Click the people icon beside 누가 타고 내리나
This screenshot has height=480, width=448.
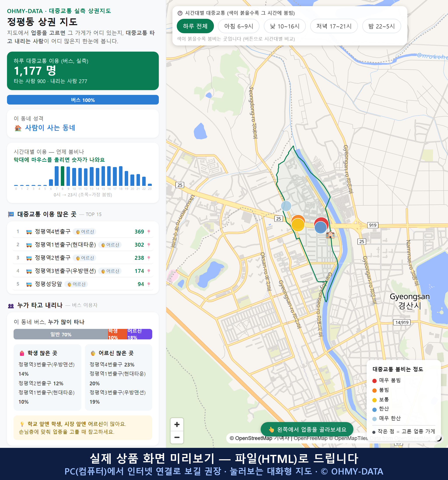tap(11, 305)
